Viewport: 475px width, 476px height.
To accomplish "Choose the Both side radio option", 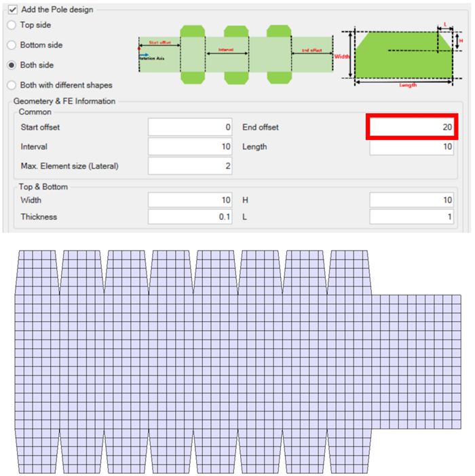I will (12, 65).
